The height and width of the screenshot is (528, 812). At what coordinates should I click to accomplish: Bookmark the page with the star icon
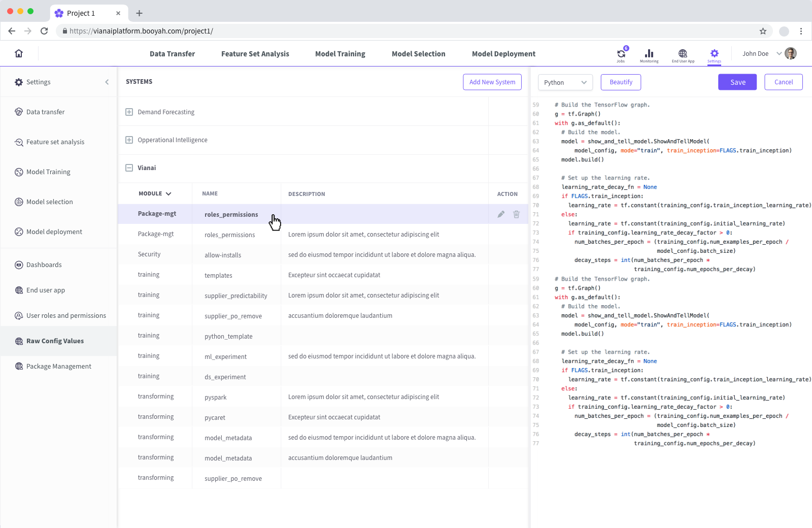click(x=763, y=31)
